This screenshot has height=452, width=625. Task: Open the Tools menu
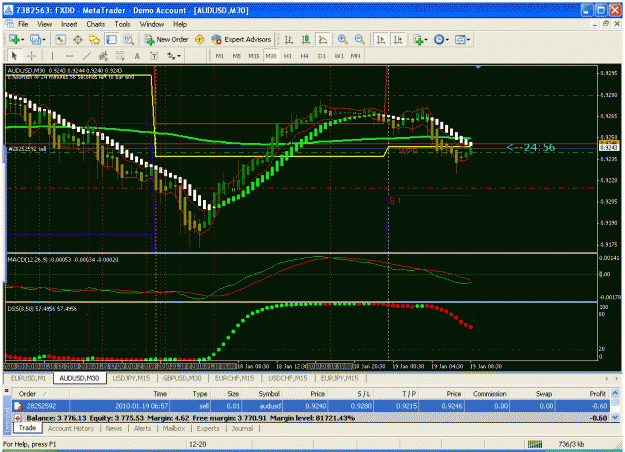[122, 24]
